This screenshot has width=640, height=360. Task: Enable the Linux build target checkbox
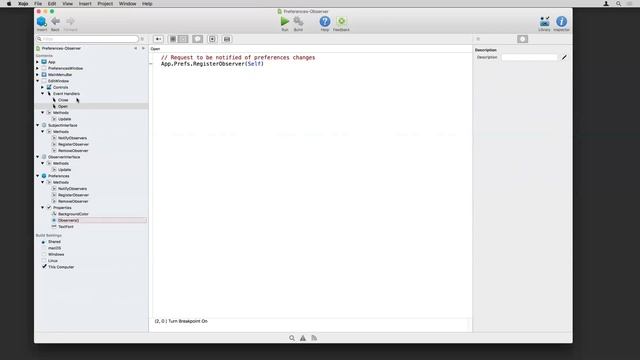(44, 260)
